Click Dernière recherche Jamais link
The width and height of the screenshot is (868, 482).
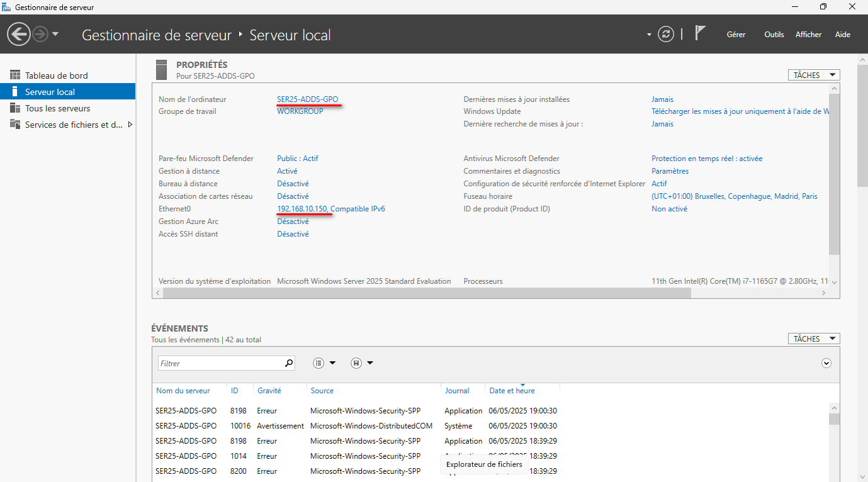point(662,124)
